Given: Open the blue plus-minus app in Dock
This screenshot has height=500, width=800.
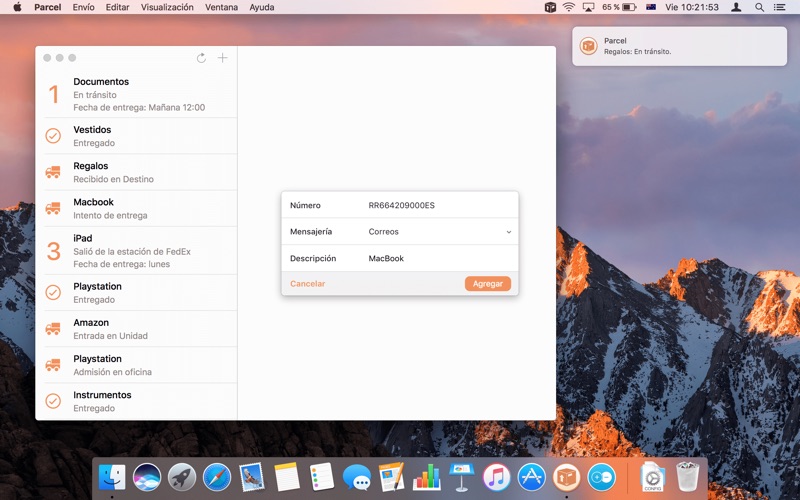Looking at the screenshot, I should [x=602, y=478].
